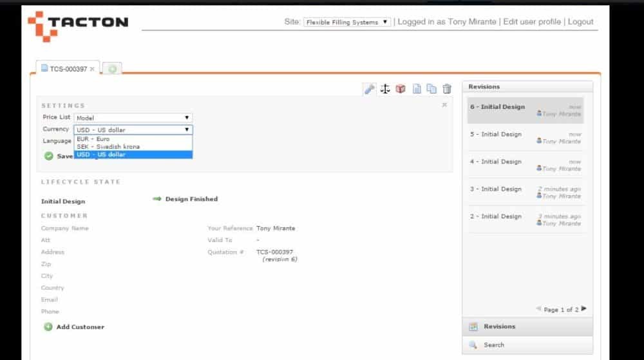This screenshot has height=360, width=644.
Task: Open the Site dropdown Flexible Filling Systems
Action: (347, 22)
